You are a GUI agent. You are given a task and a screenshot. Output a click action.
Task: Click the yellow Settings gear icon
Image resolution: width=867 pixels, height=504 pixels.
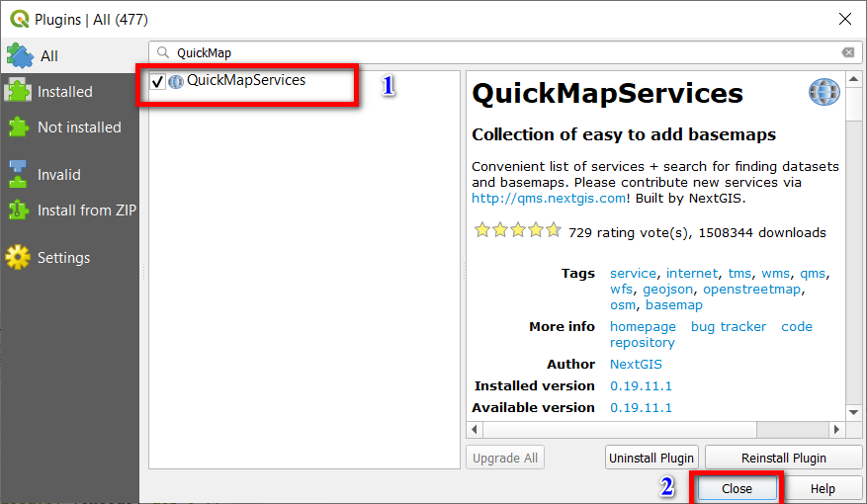(18, 257)
